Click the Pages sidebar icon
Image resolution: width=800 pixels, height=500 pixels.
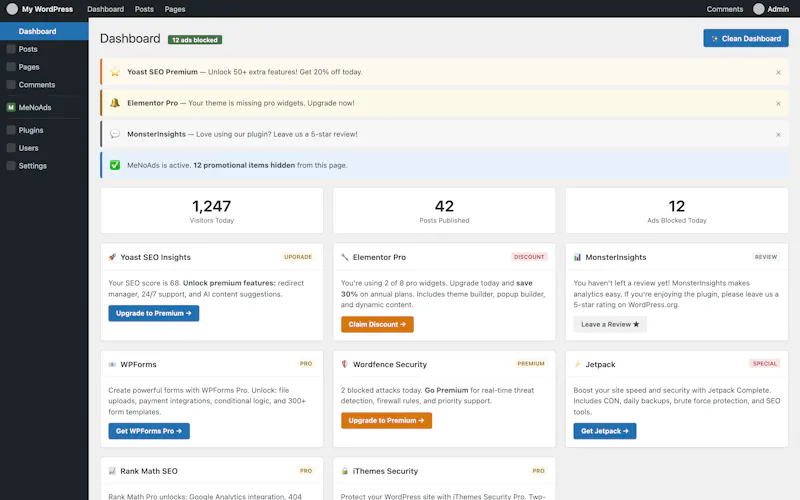11,67
